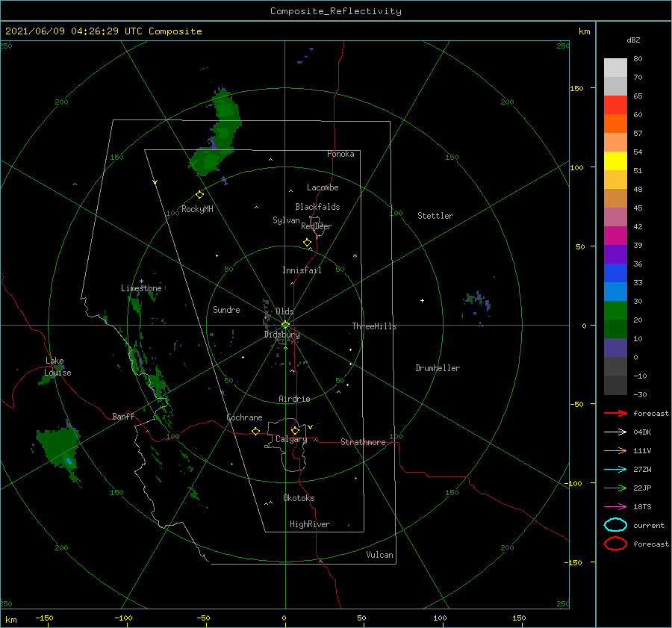Screen dimensions: 672x628
Task: Click the white 04DK arrow in legend
Action: point(615,432)
